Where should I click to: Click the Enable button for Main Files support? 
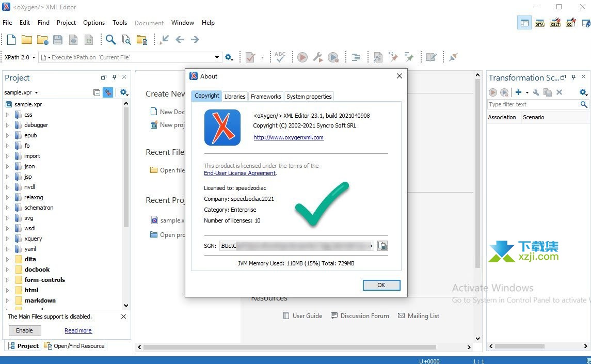tap(24, 330)
